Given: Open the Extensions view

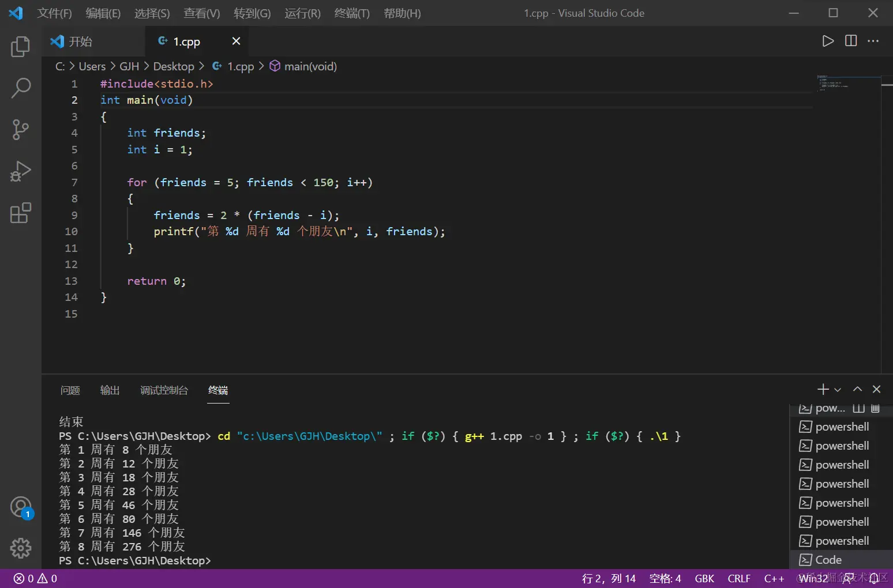Looking at the screenshot, I should point(21,213).
